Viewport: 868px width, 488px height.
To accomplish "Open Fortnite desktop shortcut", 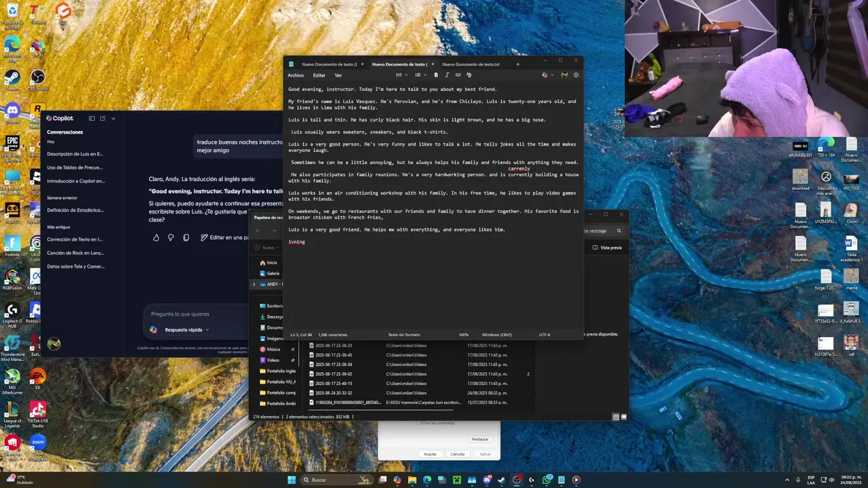I will point(12,245).
